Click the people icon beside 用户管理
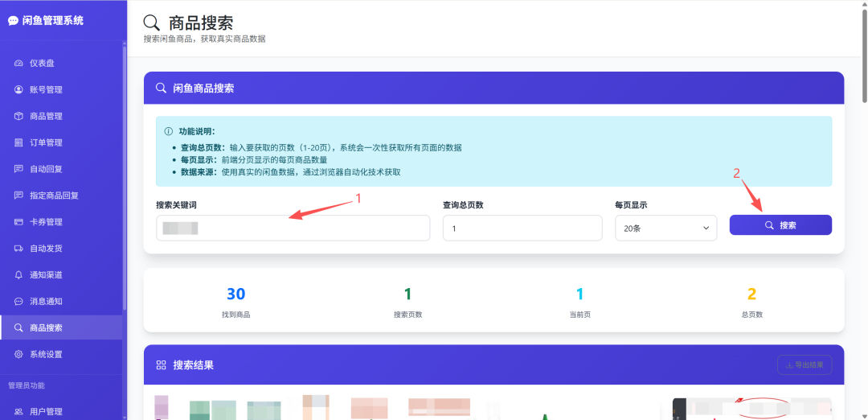Viewport: 868px width, 420px height. 18,412
